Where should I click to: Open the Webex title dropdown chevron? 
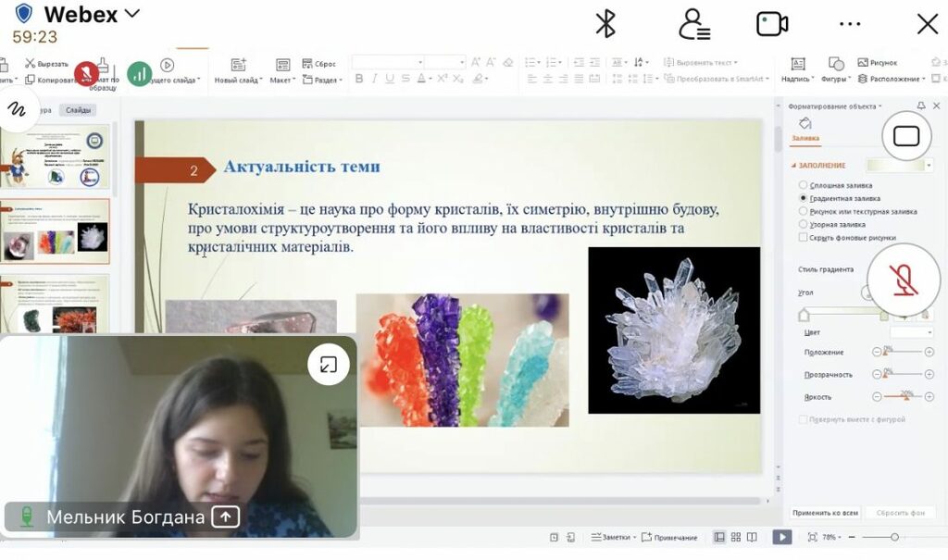click(x=132, y=14)
